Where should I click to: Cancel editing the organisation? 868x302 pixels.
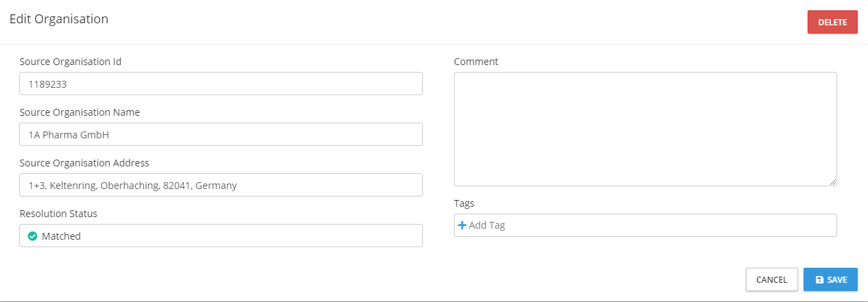pyautogui.click(x=771, y=279)
